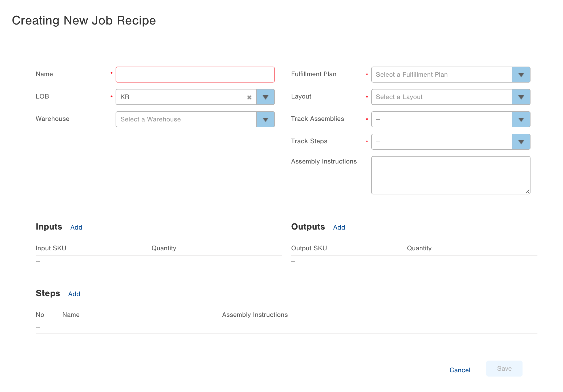Add a new recipe step
The image size is (563, 392).
74,294
